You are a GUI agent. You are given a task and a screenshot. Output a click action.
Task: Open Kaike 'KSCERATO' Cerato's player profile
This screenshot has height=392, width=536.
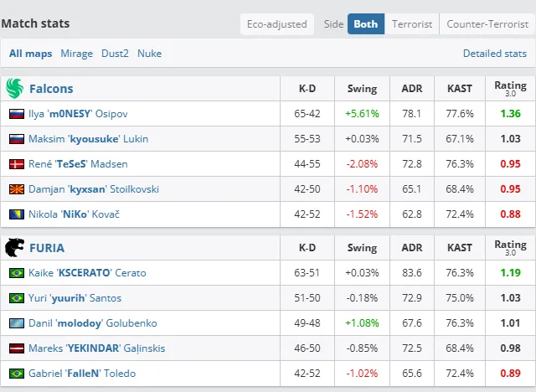[x=87, y=273]
